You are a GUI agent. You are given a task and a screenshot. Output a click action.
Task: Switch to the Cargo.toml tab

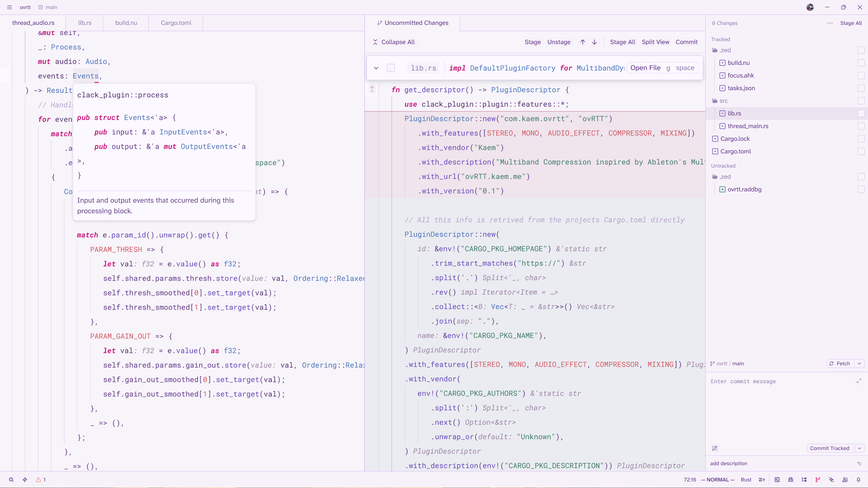point(176,23)
